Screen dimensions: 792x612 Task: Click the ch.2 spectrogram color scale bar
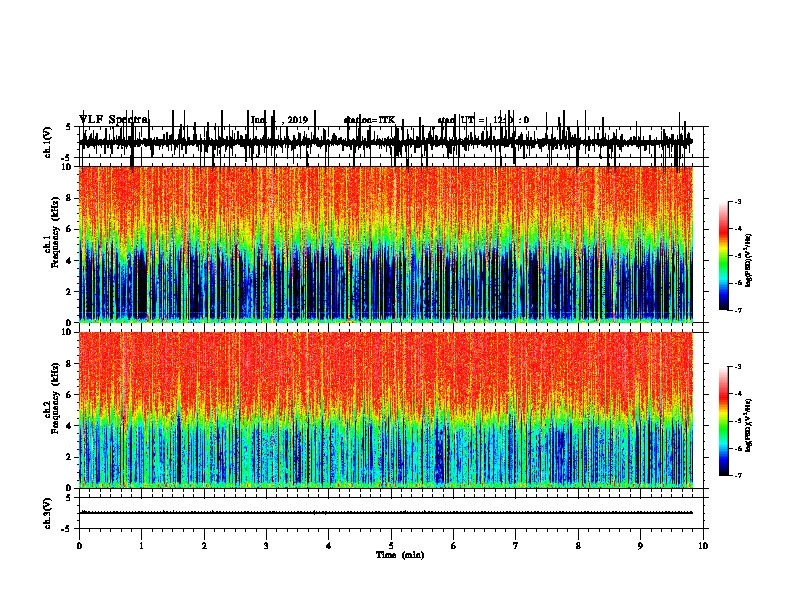(724, 421)
